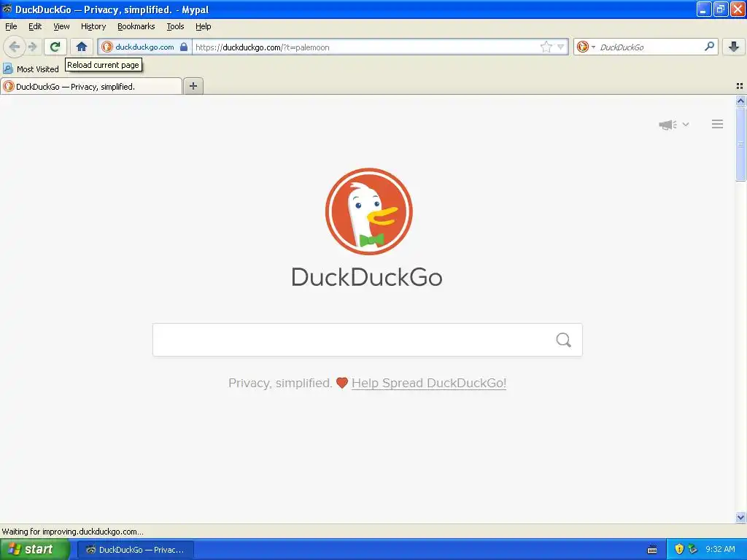Expand the chevron beside the megaphone
The image size is (747, 560).
point(686,124)
